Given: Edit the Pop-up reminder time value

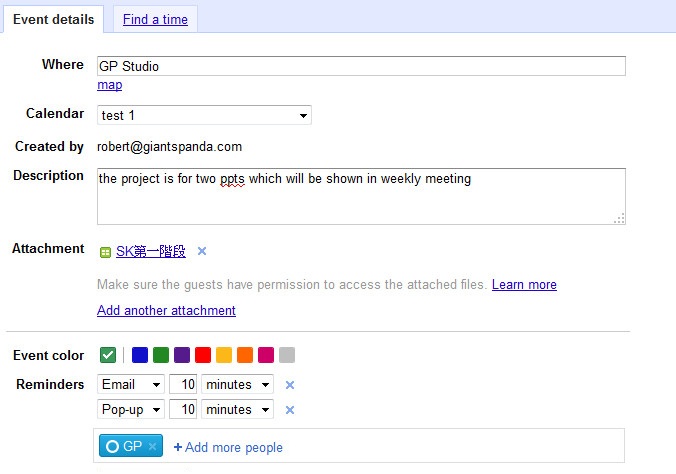Looking at the screenshot, I should coord(183,409).
